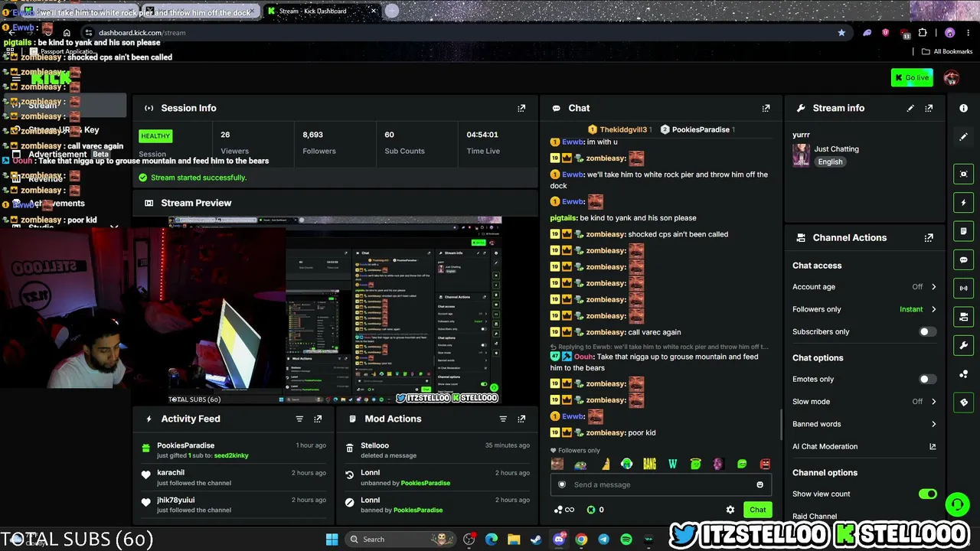Viewport: 980px width, 551px height.
Task: Pop out the Mod Actions panel
Action: coord(521,419)
